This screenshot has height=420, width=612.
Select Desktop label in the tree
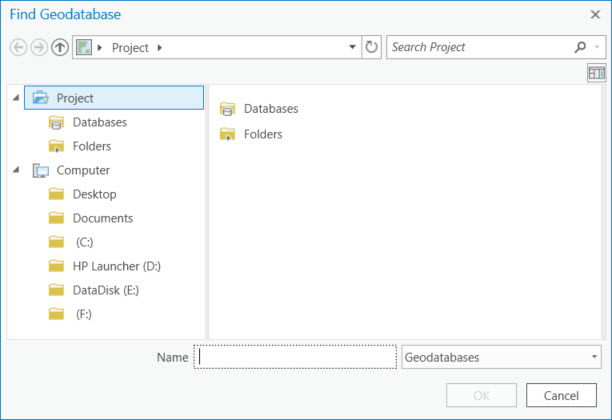(94, 194)
